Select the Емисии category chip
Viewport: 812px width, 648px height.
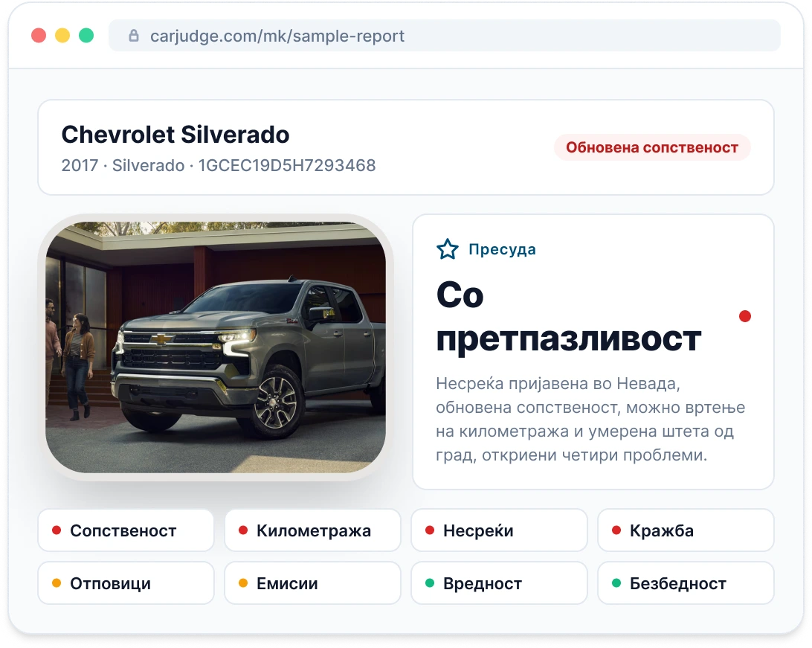(313, 583)
